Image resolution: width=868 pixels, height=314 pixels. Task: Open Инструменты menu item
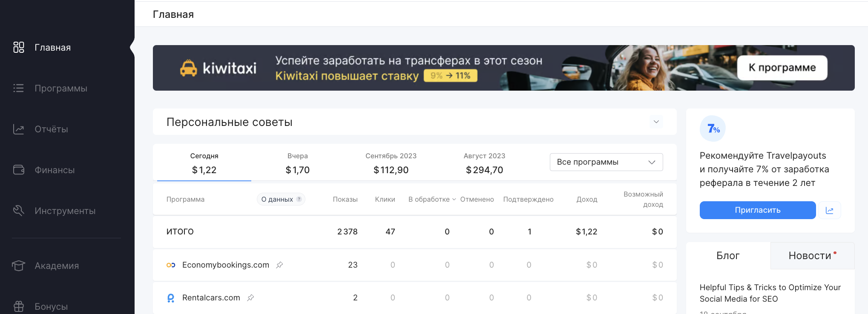coord(65,211)
